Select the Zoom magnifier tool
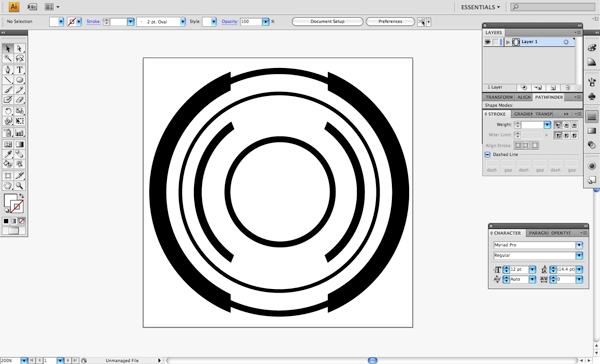Screen dimensions: 600x364 pyautogui.click(x=20, y=186)
